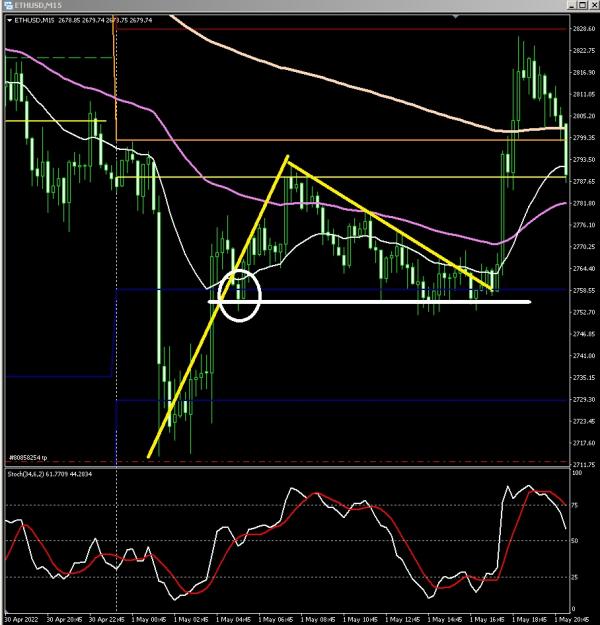Click the #80858254 tp order label
Image resolution: width=600 pixels, height=625 pixels.
pos(28,458)
